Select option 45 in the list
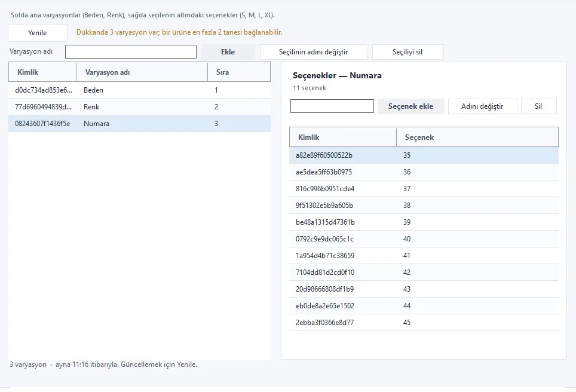Image resolution: width=576 pixels, height=392 pixels. pyautogui.click(x=424, y=322)
